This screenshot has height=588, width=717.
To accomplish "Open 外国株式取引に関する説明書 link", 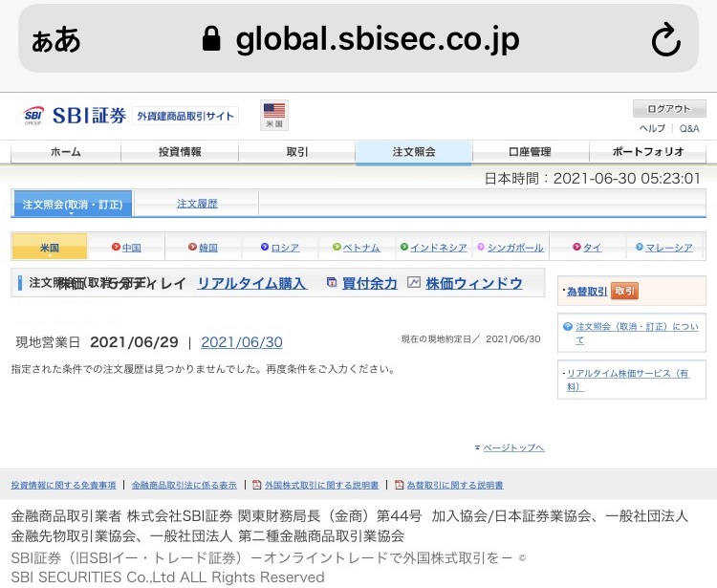I will (321, 485).
